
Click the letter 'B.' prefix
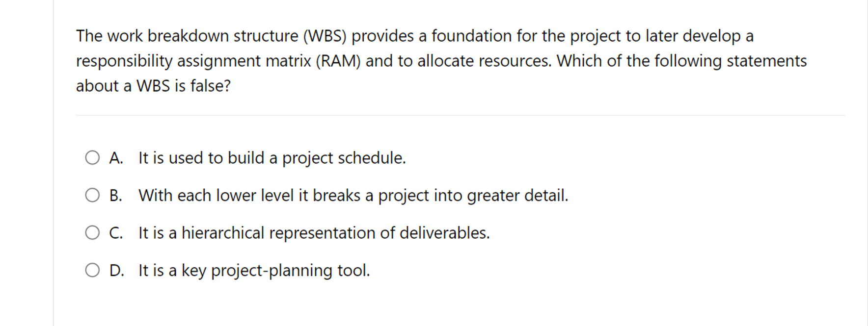click(117, 195)
